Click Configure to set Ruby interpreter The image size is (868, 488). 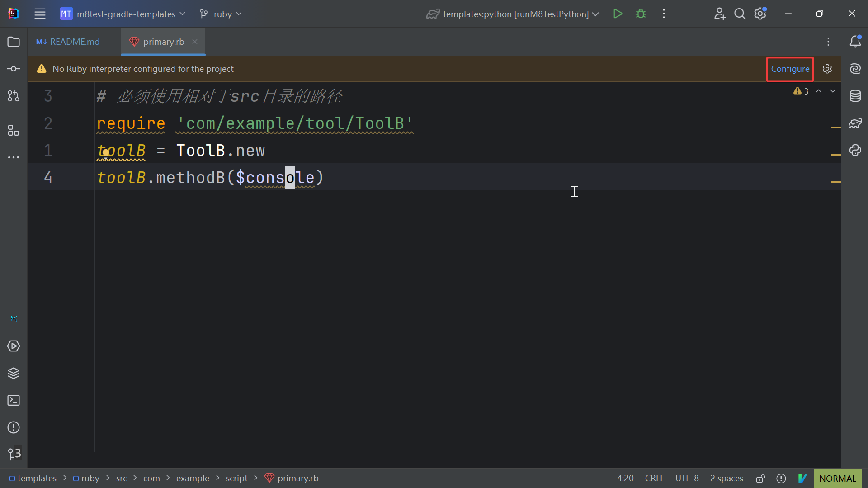point(790,69)
